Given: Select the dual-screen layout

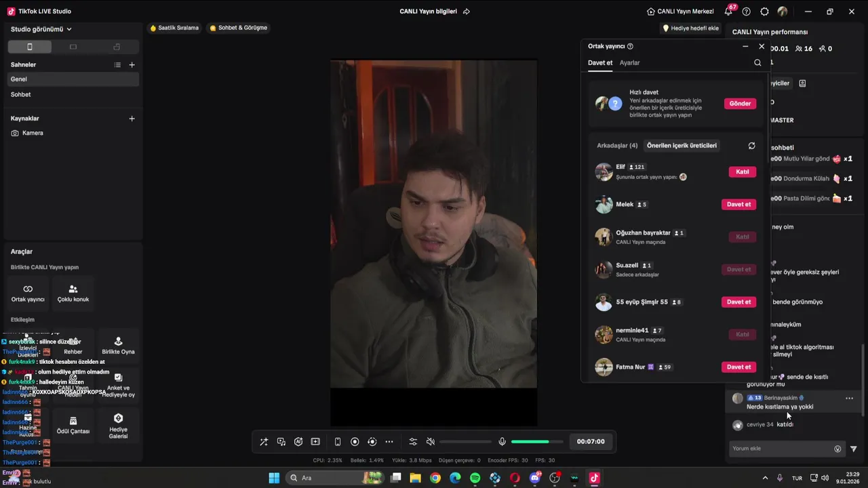Looking at the screenshot, I should click(117, 47).
